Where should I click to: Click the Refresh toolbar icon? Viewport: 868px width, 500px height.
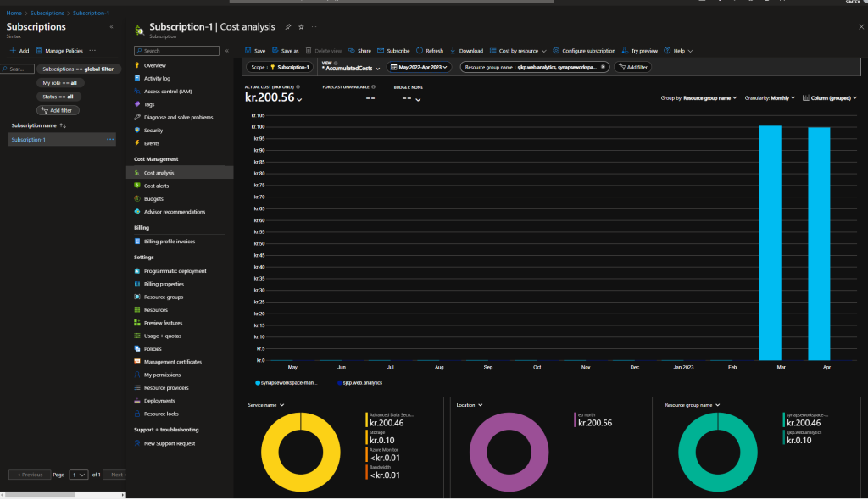pos(420,51)
